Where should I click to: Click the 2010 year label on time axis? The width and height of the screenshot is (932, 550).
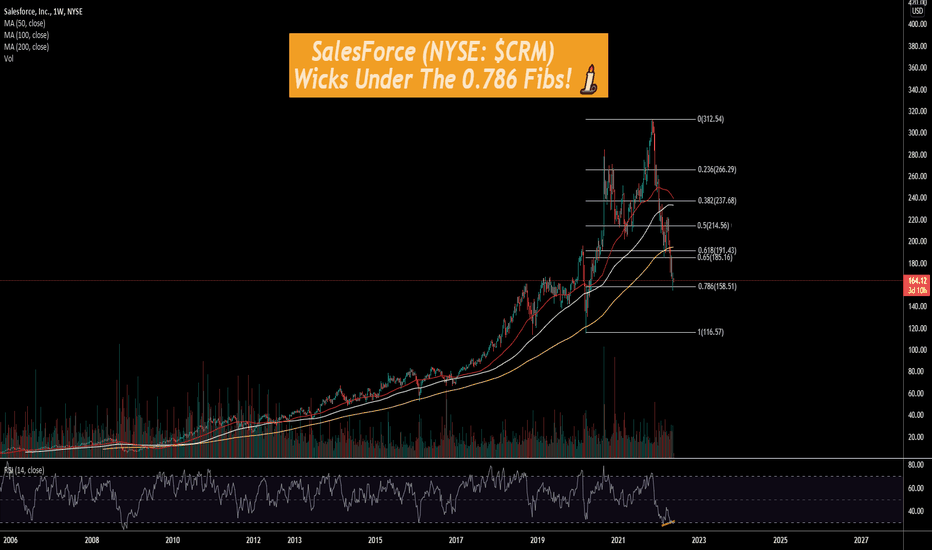click(172, 540)
